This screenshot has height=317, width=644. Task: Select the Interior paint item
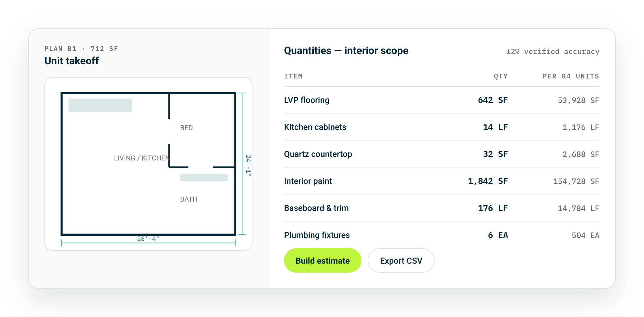point(308,181)
